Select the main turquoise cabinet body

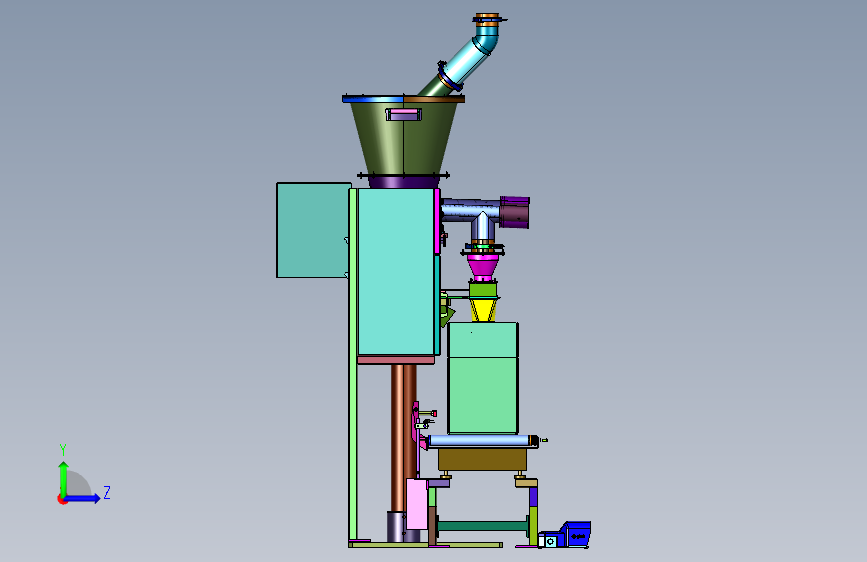click(x=396, y=272)
